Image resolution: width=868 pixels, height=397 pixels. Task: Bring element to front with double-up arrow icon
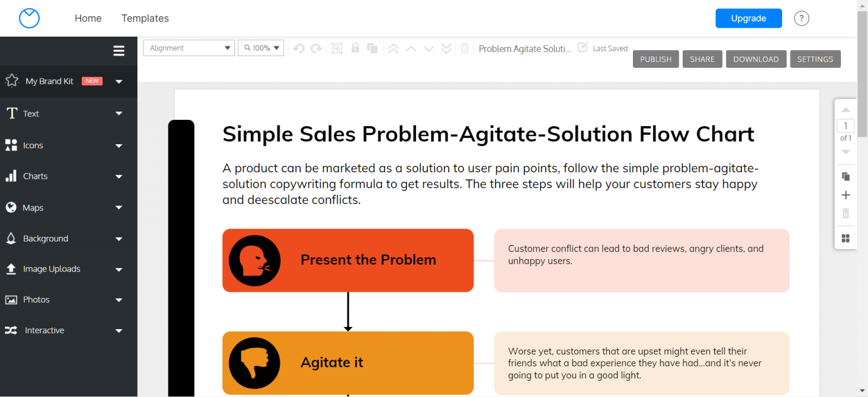coord(393,48)
